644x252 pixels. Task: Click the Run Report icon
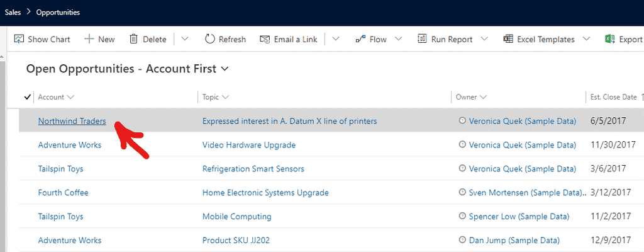[x=422, y=39]
